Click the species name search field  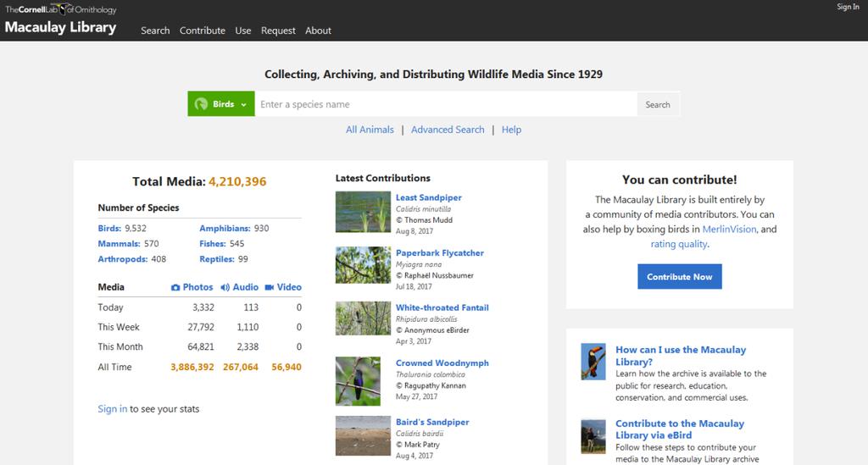tap(446, 104)
